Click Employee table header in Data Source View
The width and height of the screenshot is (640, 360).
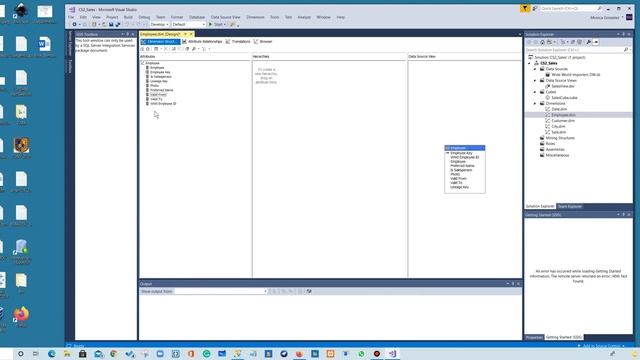pyautogui.click(x=464, y=148)
